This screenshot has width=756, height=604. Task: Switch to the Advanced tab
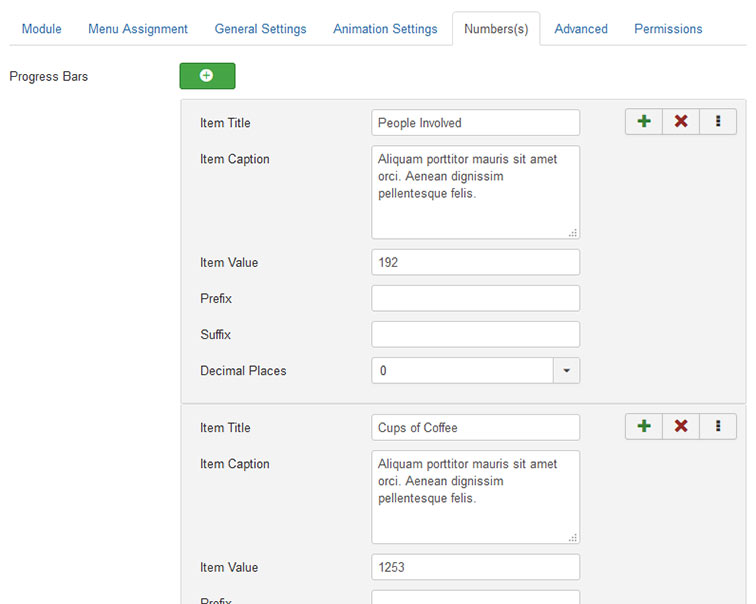point(581,29)
